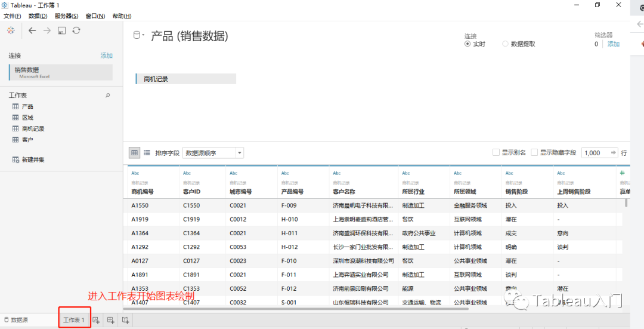Click the 新建并集 union icon
The image size is (644, 329).
[x=16, y=159]
